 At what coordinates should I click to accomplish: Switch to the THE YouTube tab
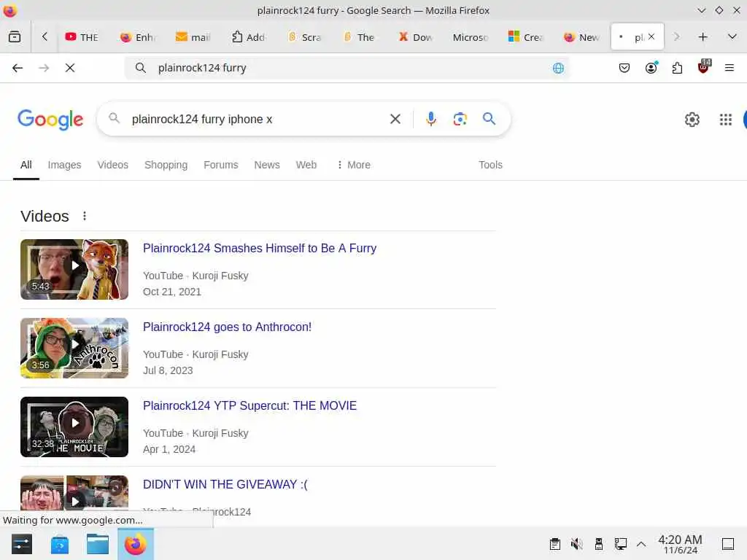pos(82,36)
